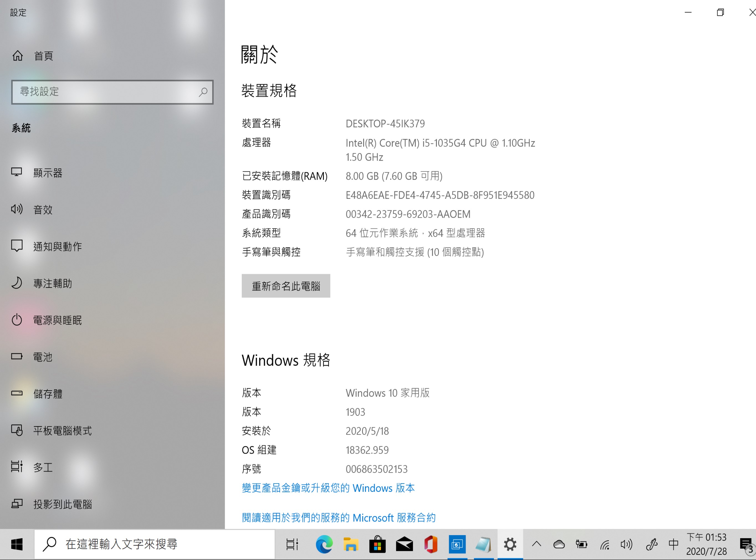The width and height of the screenshot is (756, 560).
Task: Click device name DESKTOP-45IK379
Action: coord(385,124)
